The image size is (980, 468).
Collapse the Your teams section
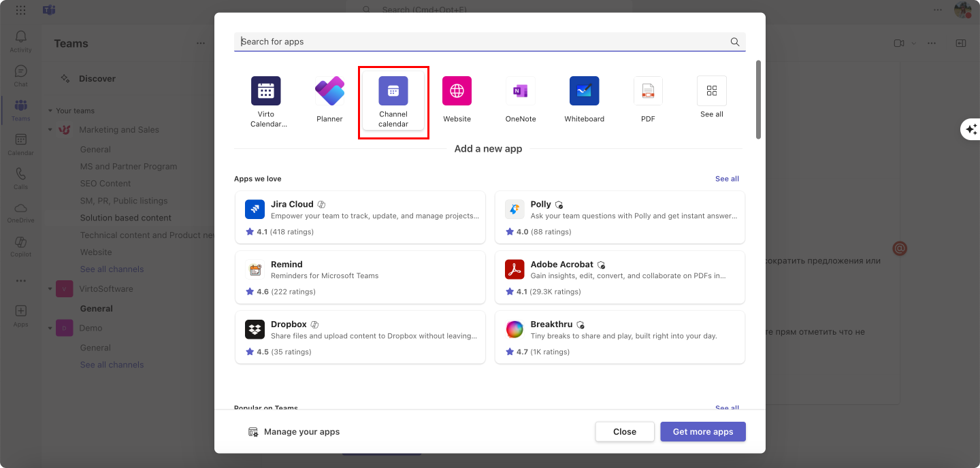[x=50, y=111]
